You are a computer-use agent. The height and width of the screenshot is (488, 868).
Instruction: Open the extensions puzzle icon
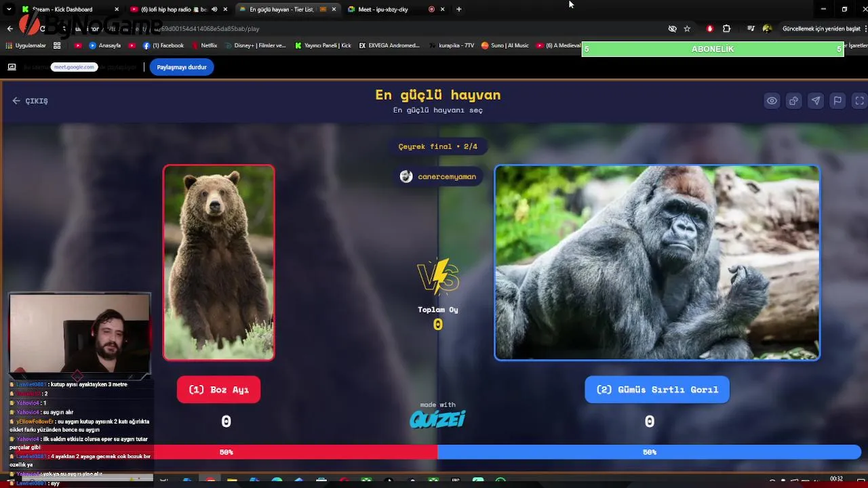727,28
